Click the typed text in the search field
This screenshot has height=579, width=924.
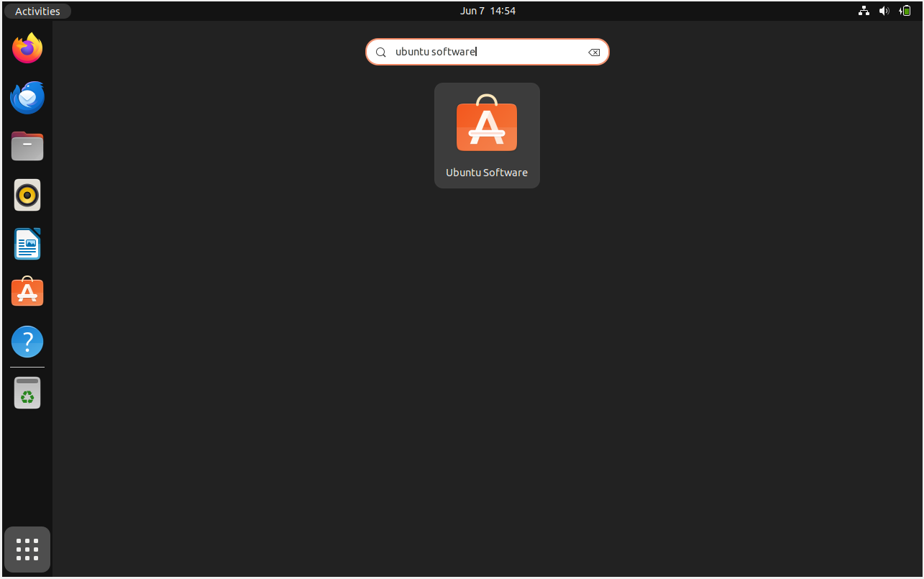click(436, 52)
